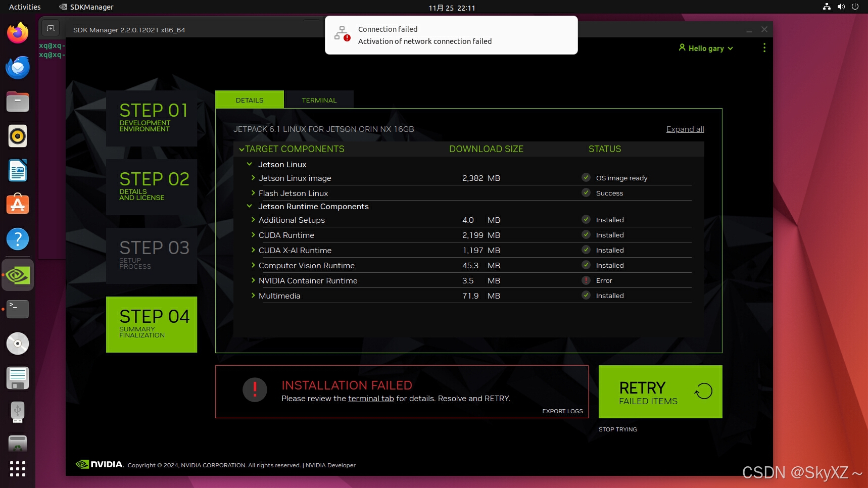The image size is (868, 488).
Task: Click the NVIDIA logo in the footer
Action: [99, 464]
